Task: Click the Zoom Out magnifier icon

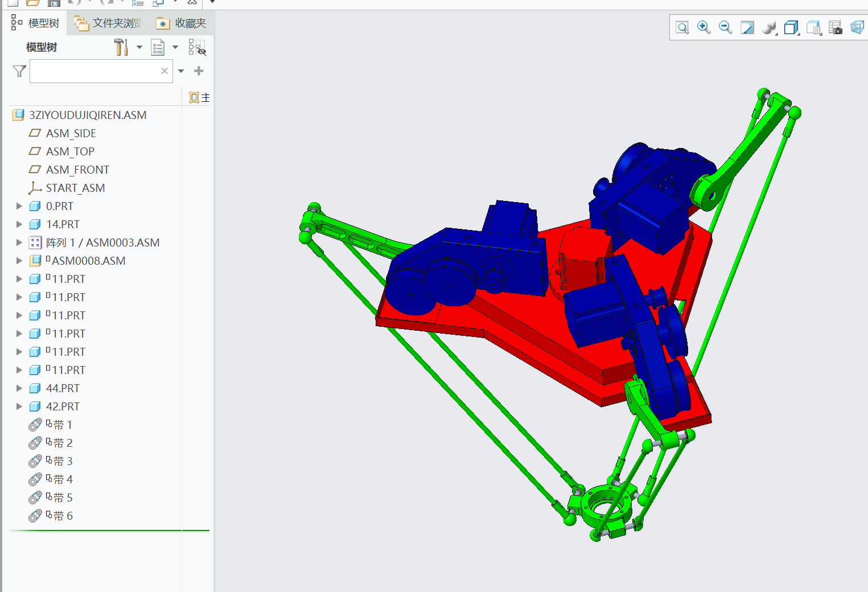Action: 725,27
